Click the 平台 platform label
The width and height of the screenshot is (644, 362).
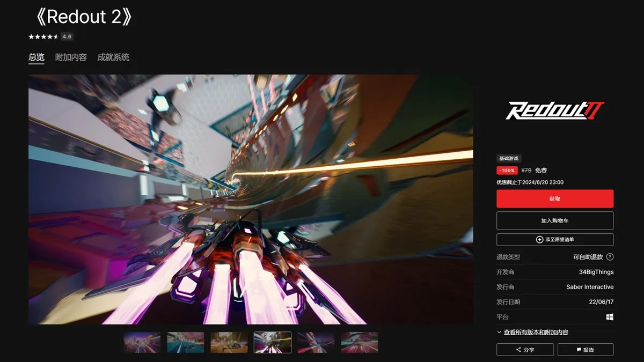[x=502, y=317]
